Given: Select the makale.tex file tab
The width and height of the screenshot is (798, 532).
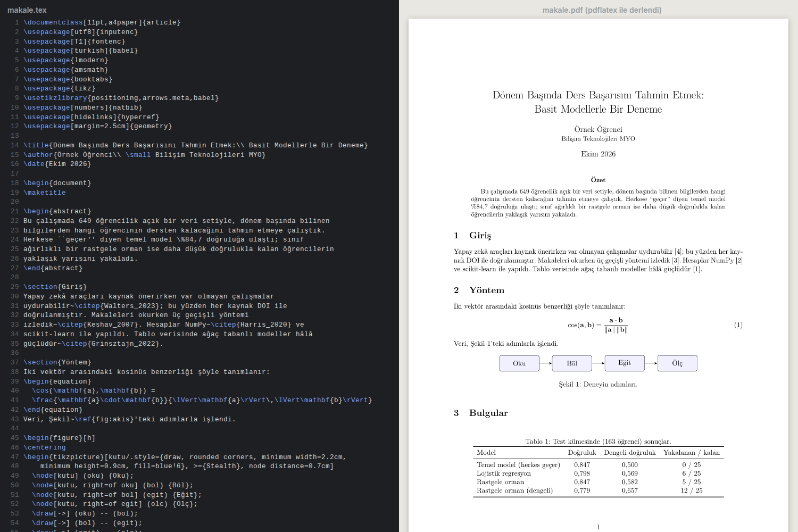Looking at the screenshot, I should point(27,10).
